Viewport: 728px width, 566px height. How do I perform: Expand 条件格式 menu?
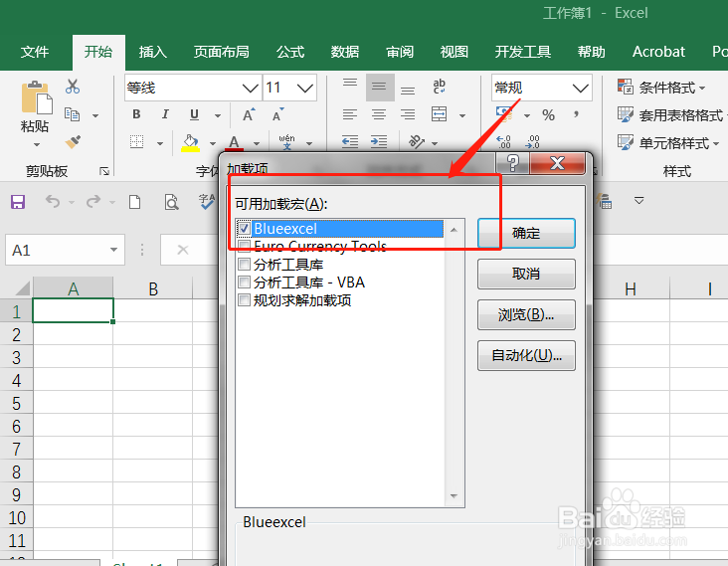coord(661,88)
